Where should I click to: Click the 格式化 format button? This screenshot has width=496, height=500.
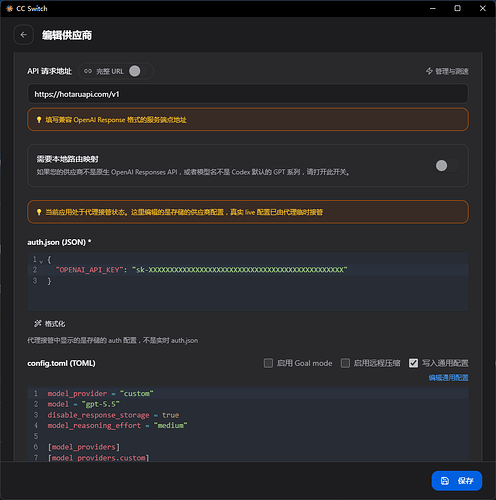pyautogui.click(x=50, y=324)
